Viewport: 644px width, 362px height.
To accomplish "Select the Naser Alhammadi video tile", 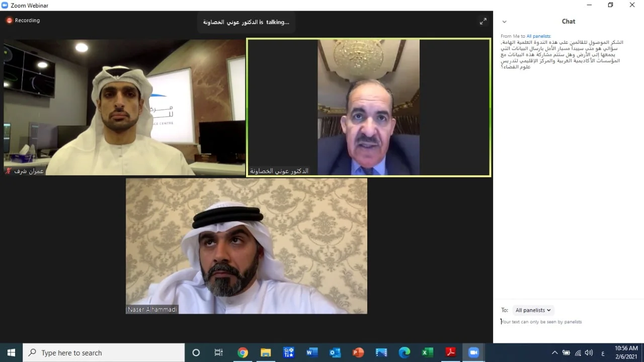I will coord(247,246).
